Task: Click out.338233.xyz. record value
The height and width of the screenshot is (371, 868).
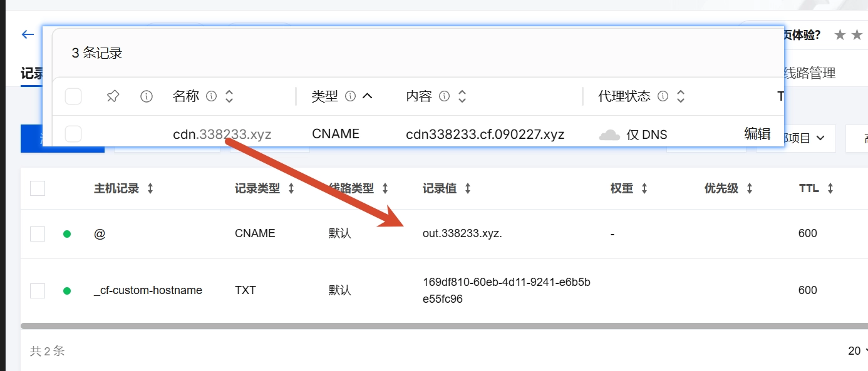Action: pyautogui.click(x=462, y=233)
